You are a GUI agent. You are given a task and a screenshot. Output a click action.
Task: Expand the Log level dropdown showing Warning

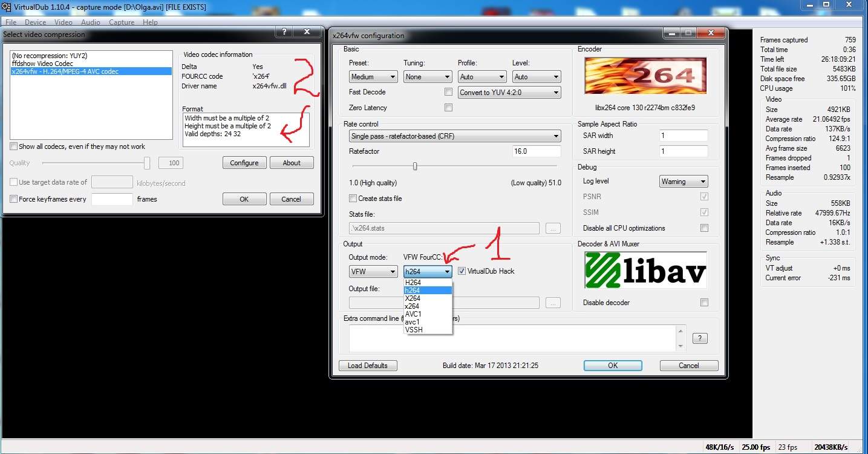(x=684, y=182)
